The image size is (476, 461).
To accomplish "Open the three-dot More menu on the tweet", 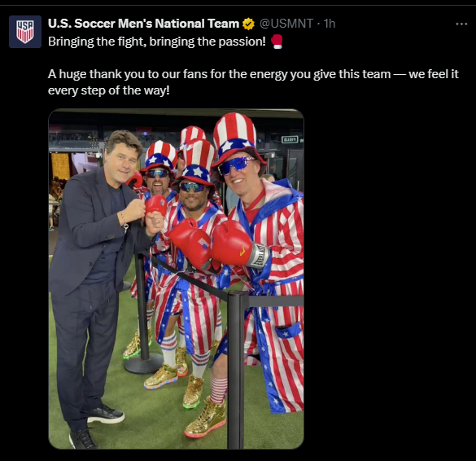I will (x=461, y=24).
